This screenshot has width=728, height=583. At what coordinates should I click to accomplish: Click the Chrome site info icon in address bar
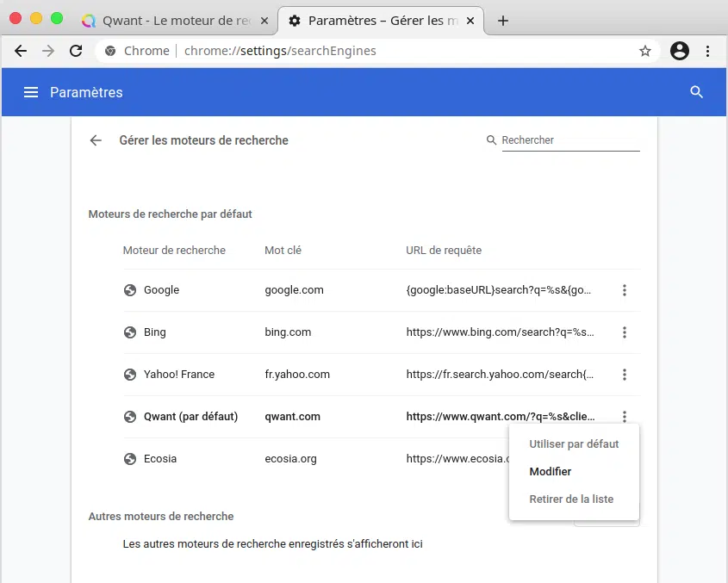[110, 51]
